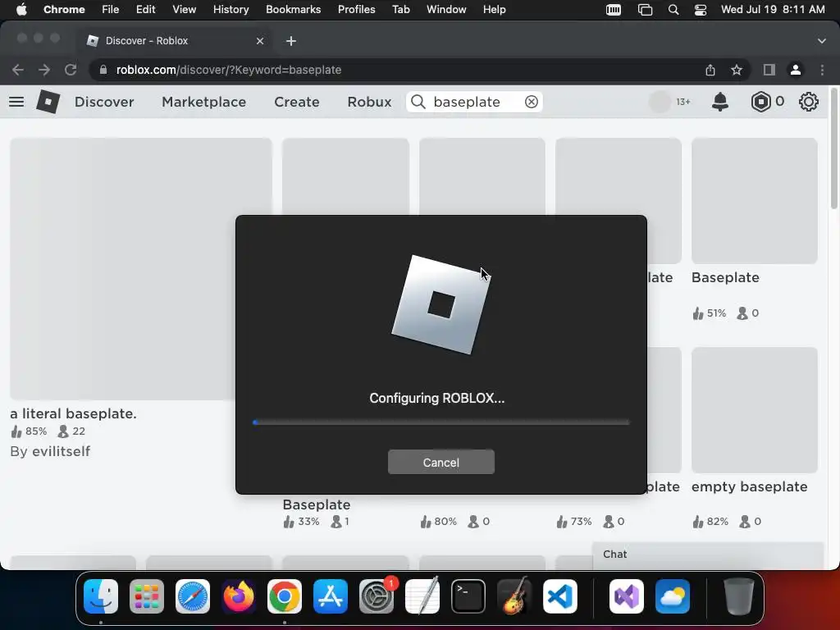Open GarageBand from the Dock

pos(514,596)
